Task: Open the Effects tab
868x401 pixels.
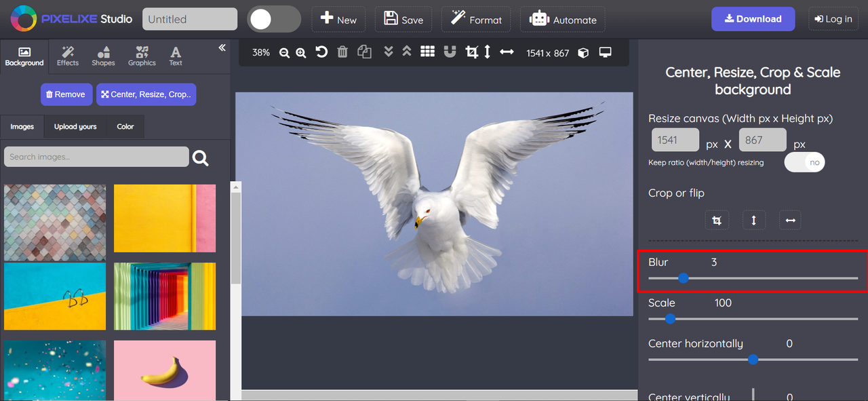Action: [67, 57]
